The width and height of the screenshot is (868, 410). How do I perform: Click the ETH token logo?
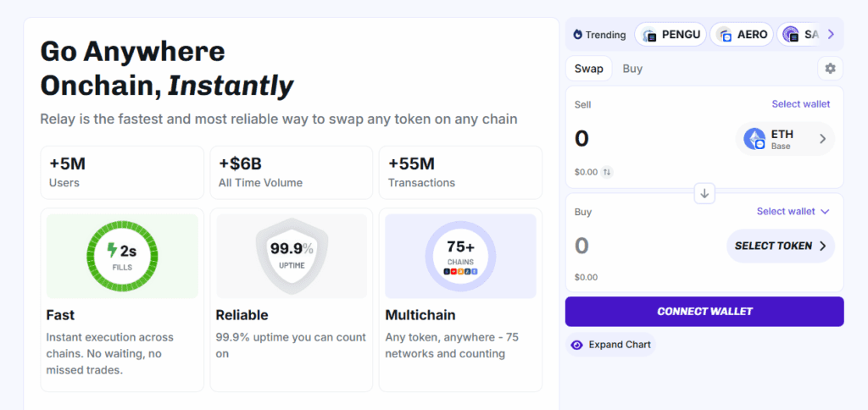(754, 139)
